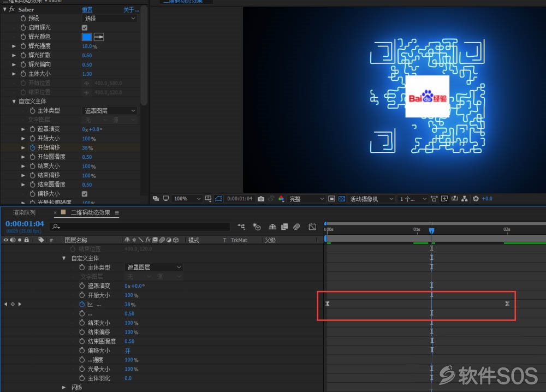Open the timeline icon in the viewer bar
Image resolution: width=546 pixels, height=392 pixels.
coord(454,199)
